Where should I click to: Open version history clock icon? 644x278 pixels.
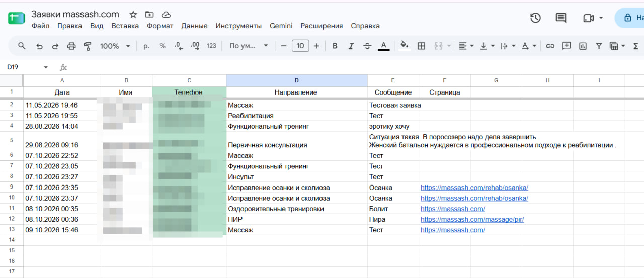click(x=535, y=18)
